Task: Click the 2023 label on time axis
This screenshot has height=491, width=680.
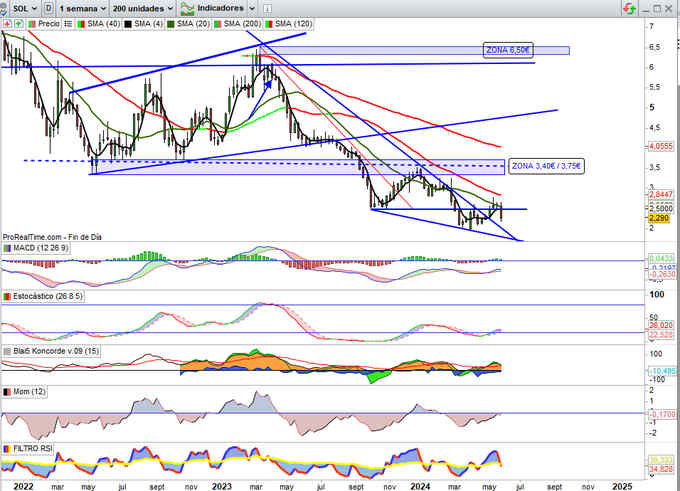Action: pyautogui.click(x=222, y=486)
